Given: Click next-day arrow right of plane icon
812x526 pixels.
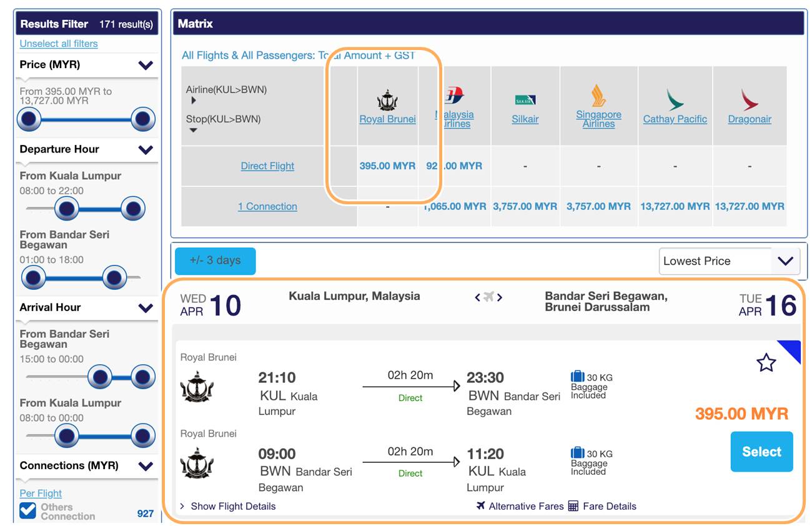Looking at the screenshot, I should tap(500, 297).
